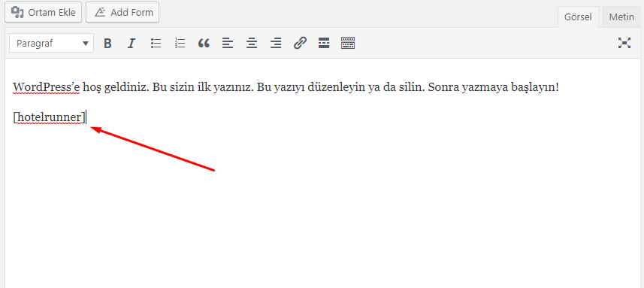The width and height of the screenshot is (644, 288).
Task: Insert or edit a link
Action: click(x=300, y=43)
